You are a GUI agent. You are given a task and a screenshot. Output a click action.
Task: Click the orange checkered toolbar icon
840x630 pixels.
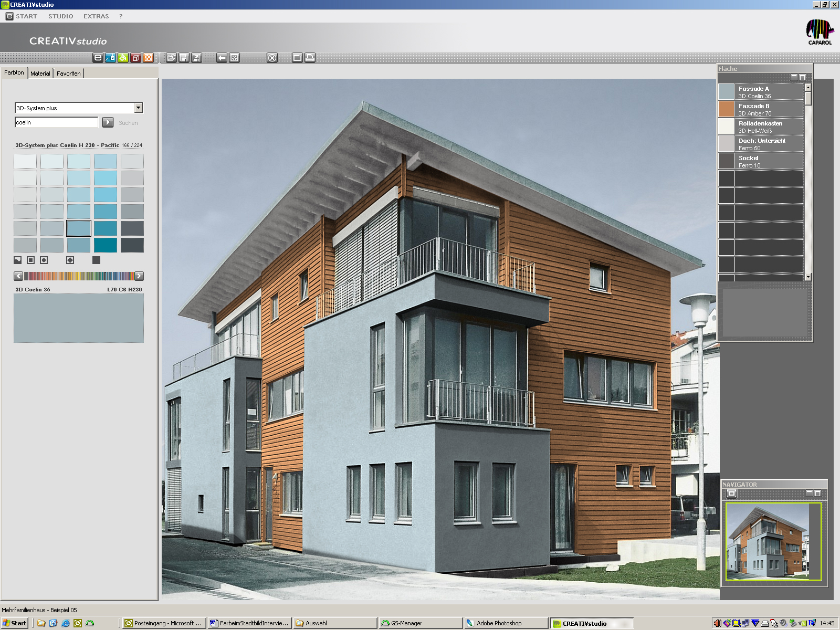pyautogui.click(x=148, y=58)
